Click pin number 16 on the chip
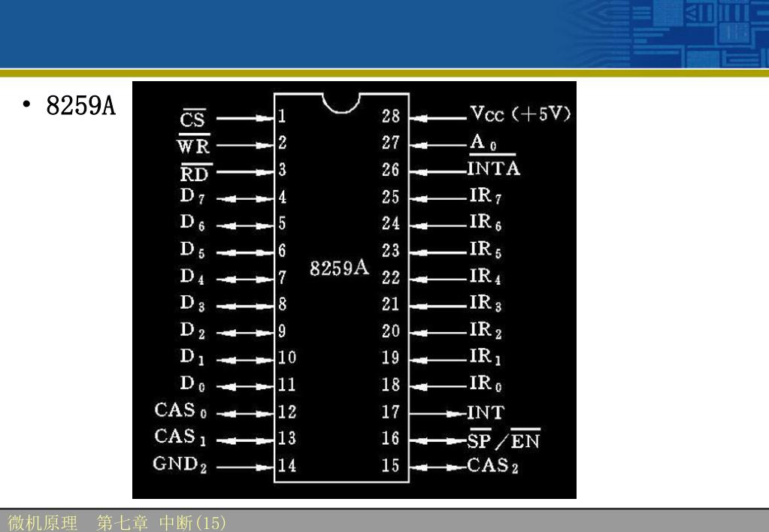The width and height of the screenshot is (769, 532). [391, 438]
